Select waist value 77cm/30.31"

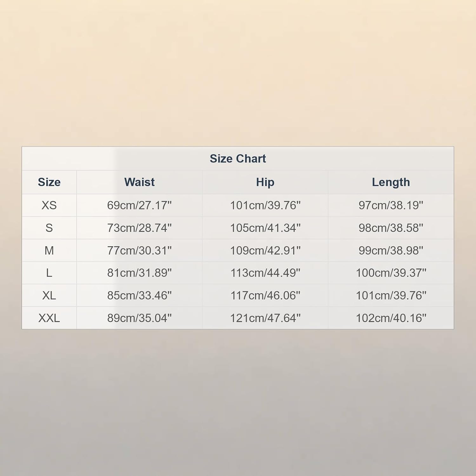[x=139, y=250]
